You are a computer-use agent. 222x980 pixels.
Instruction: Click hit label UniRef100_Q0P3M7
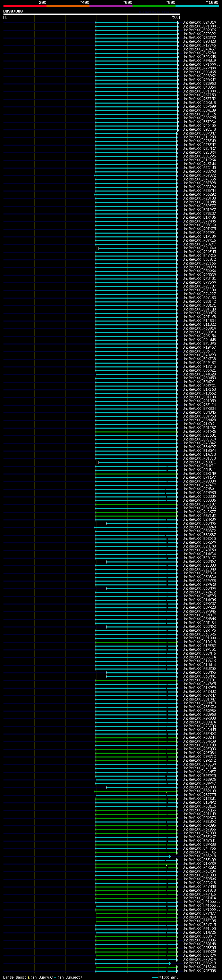pos(199,133)
